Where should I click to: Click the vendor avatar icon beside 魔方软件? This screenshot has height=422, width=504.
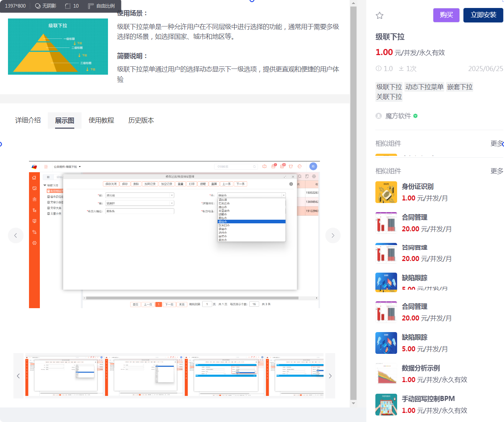[379, 116]
